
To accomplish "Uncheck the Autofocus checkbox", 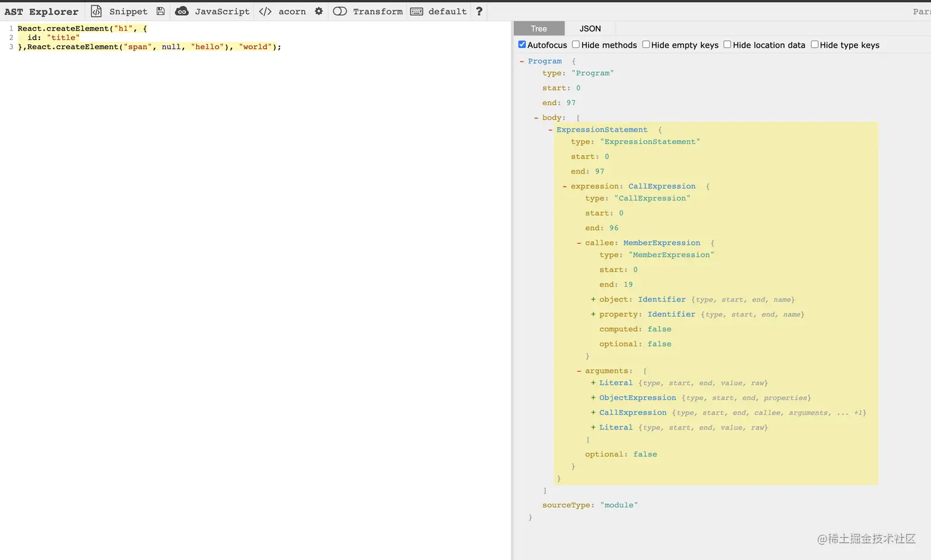I will 522,44.
